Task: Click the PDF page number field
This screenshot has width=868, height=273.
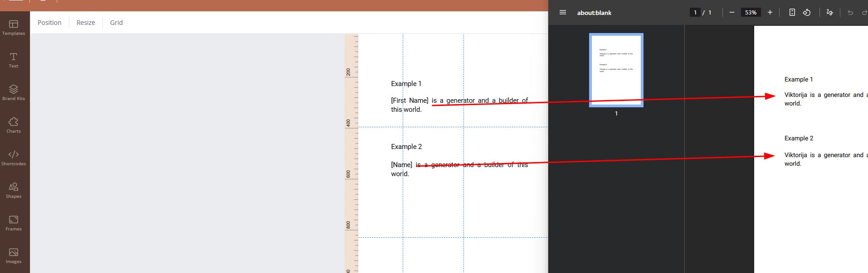Action: [x=695, y=13]
